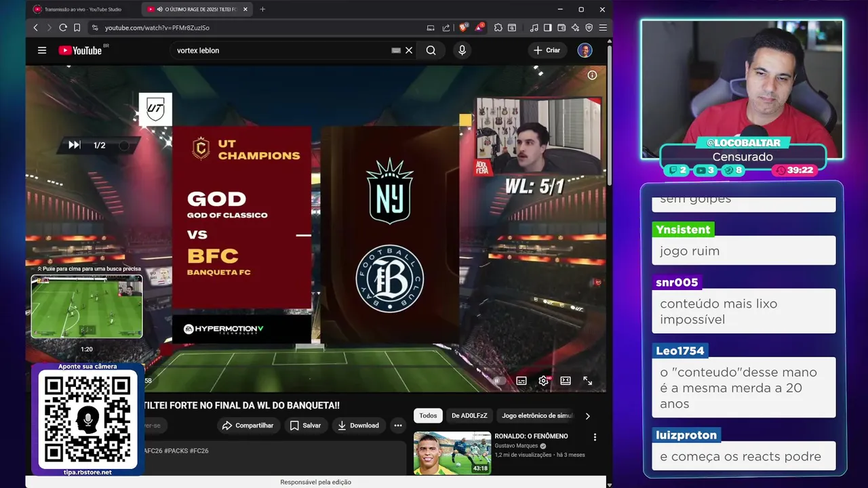Reload the current page
The height and width of the screenshot is (488, 868).
pyautogui.click(x=63, y=28)
